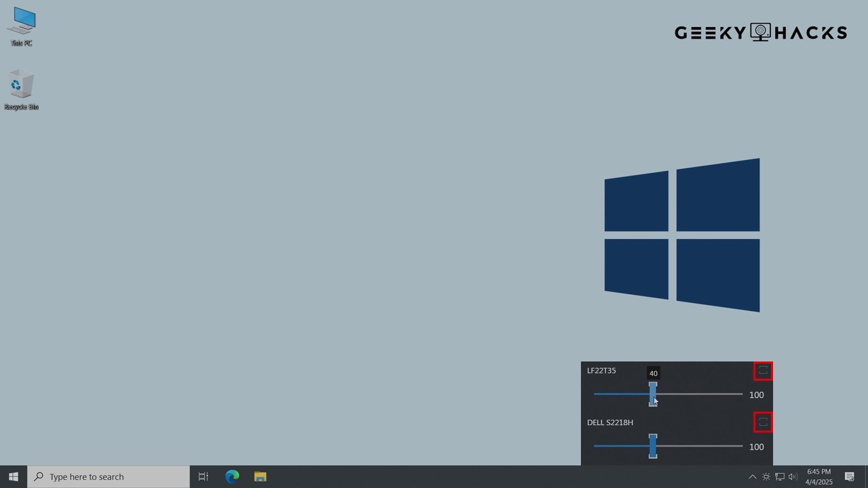Select the Recycle Bin desktop icon

[21, 90]
